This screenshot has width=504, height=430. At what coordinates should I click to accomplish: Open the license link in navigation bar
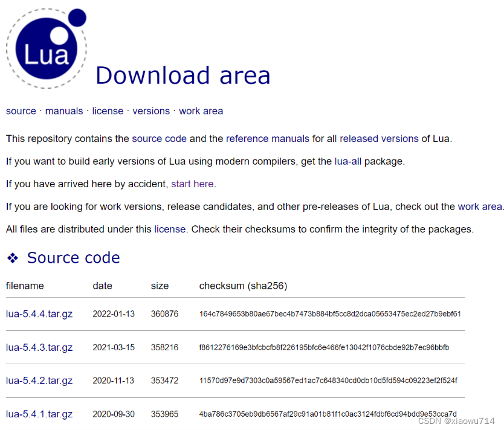(x=108, y=111)
